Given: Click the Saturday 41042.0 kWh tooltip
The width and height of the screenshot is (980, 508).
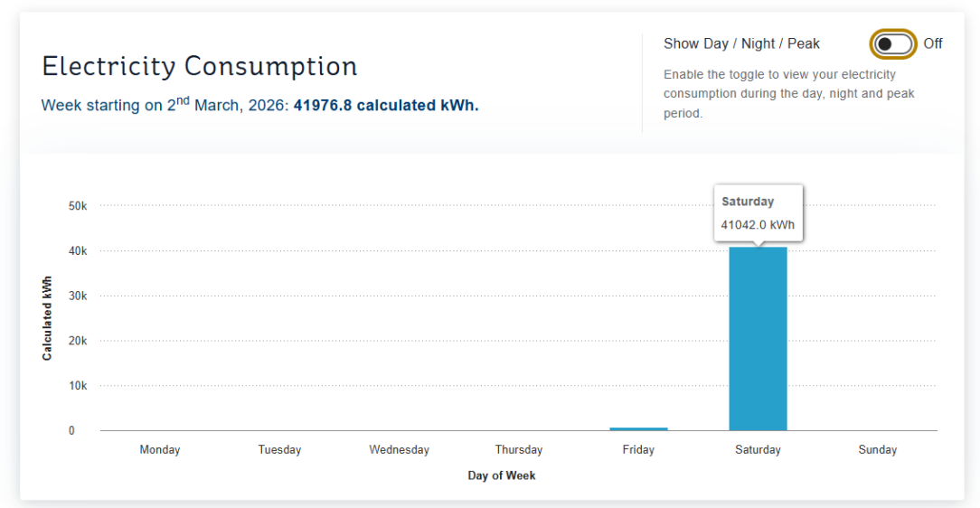Looking at the screenshot, I should click(x=758, y=213).
